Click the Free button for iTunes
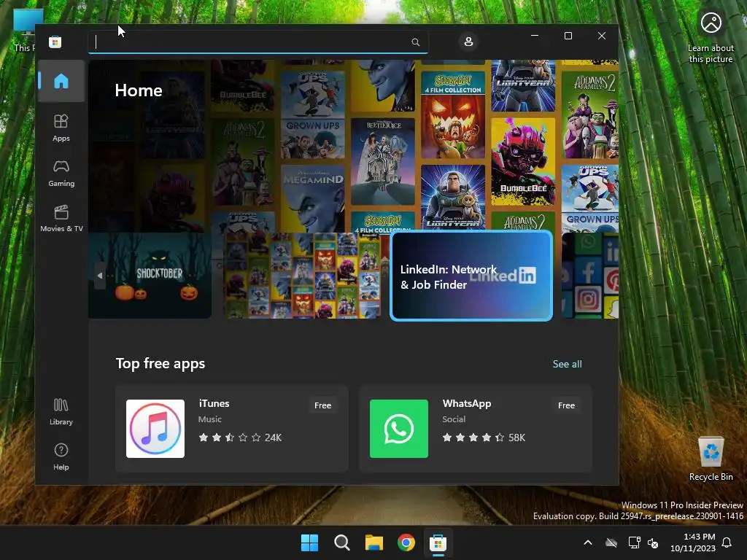 (322, 405)
